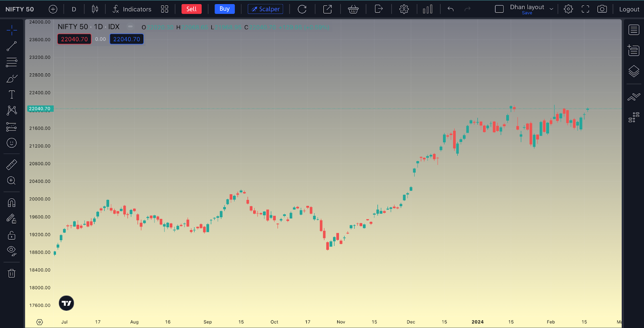Click the blue Buy button
This screenshot has height=328, width=644.
tap(225, 9)
